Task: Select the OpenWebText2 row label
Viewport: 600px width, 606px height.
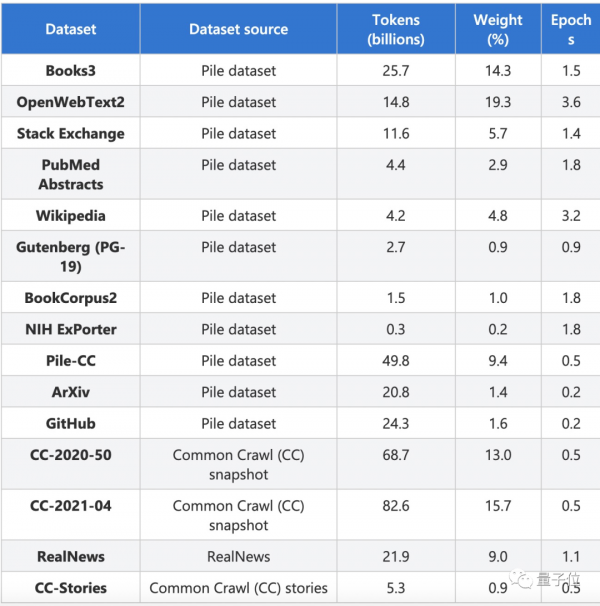Action: pyautogui.click(x=71, y=102)
